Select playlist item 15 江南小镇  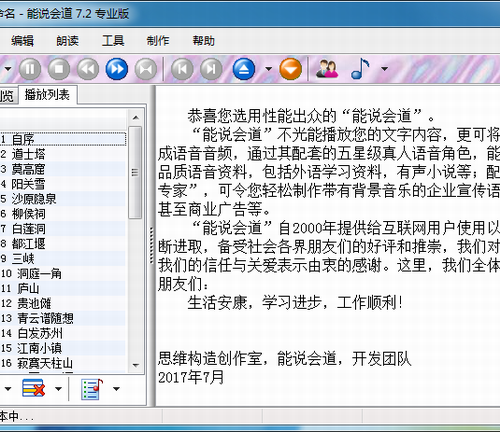63,348
